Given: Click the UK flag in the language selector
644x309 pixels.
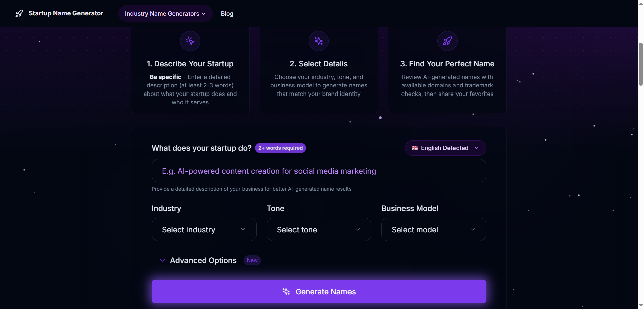Looking at the screenshot, I should (x=415, y=148).
